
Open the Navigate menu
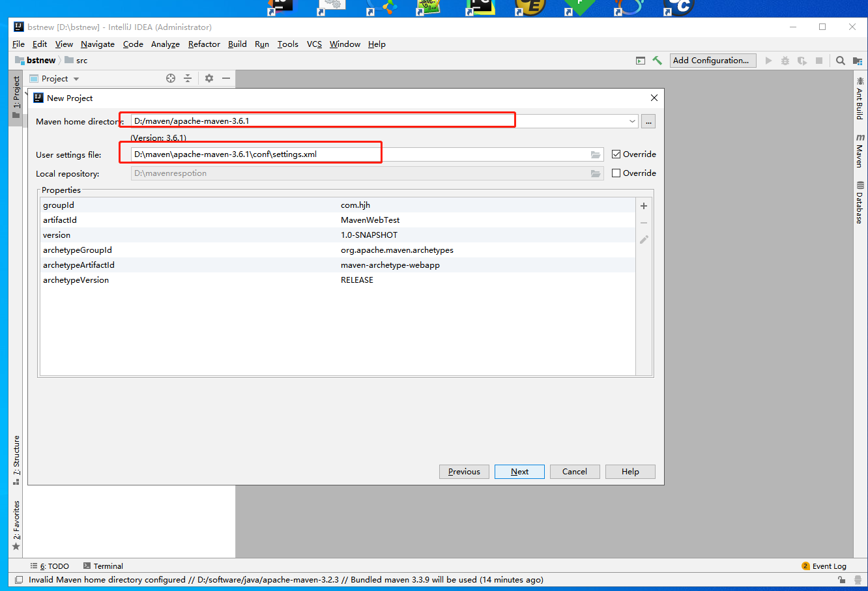pyautogui.click(x=98, y=44)
